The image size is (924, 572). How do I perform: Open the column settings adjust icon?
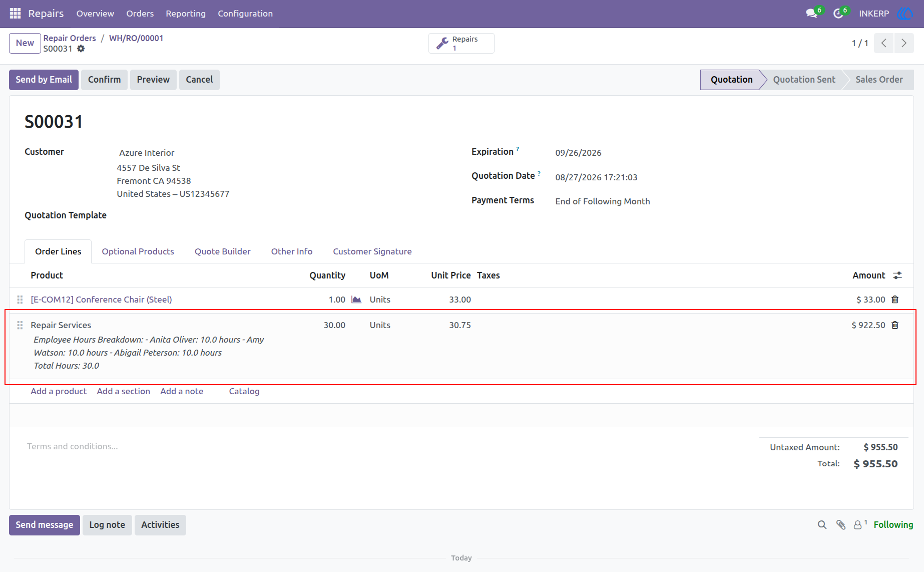click(897, 275)
